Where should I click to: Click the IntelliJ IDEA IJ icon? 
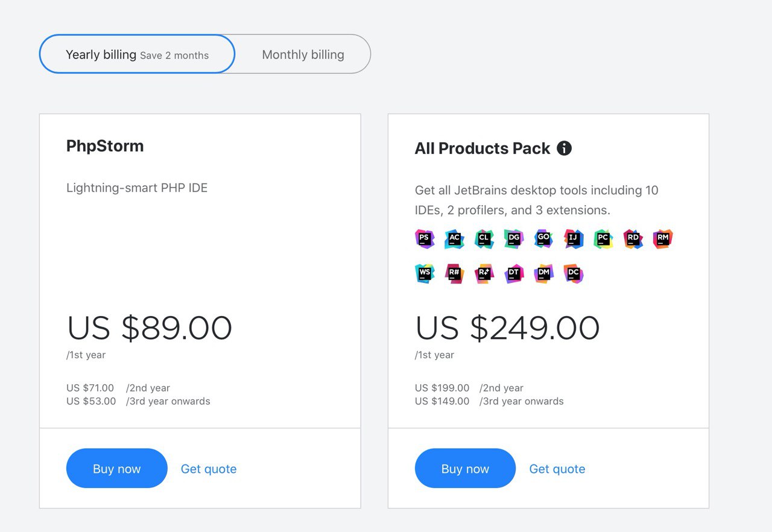574,239
